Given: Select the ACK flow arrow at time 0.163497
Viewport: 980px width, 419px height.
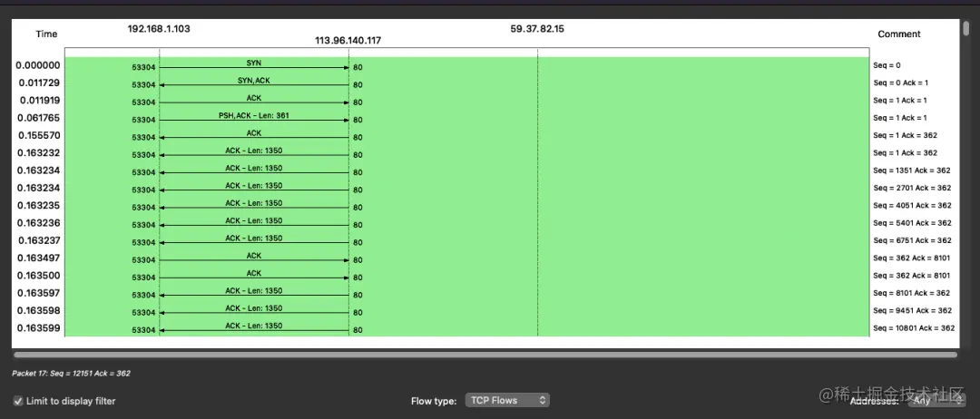Looking at the screenshot, I should [254, 259].
